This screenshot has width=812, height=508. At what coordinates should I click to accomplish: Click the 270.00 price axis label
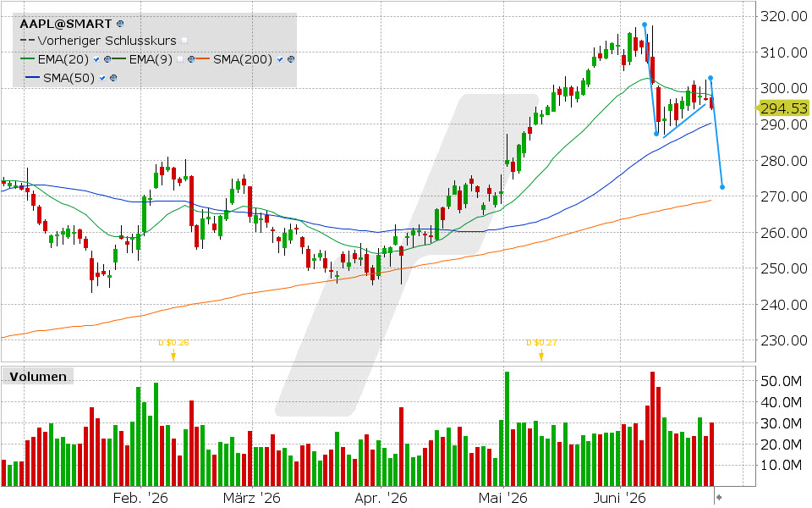coord(783,196)
